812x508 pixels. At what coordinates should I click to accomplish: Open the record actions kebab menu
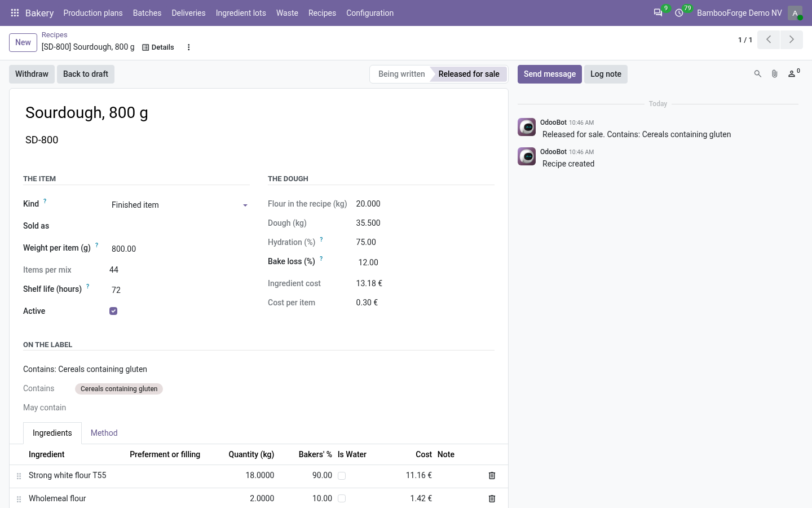[x=189, y=47]
